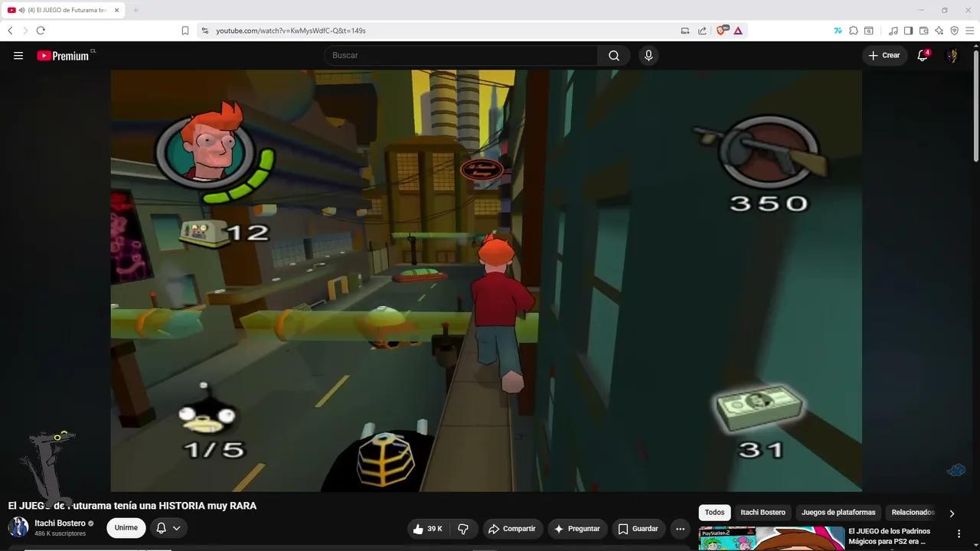Click the translate extension icon
980x551 pixels.
pyautogui.click(x=838, y=31)
